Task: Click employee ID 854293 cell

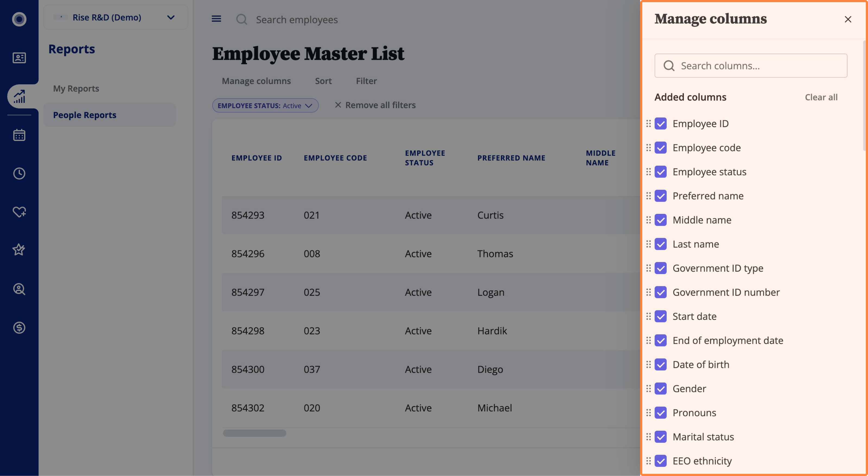Action: tap(248, 215)
